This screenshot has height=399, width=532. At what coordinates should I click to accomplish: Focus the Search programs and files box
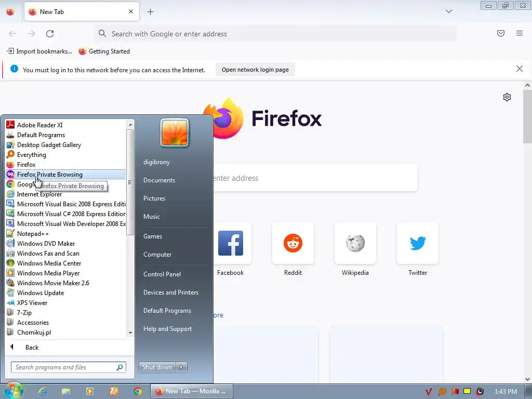pos(69,367)
